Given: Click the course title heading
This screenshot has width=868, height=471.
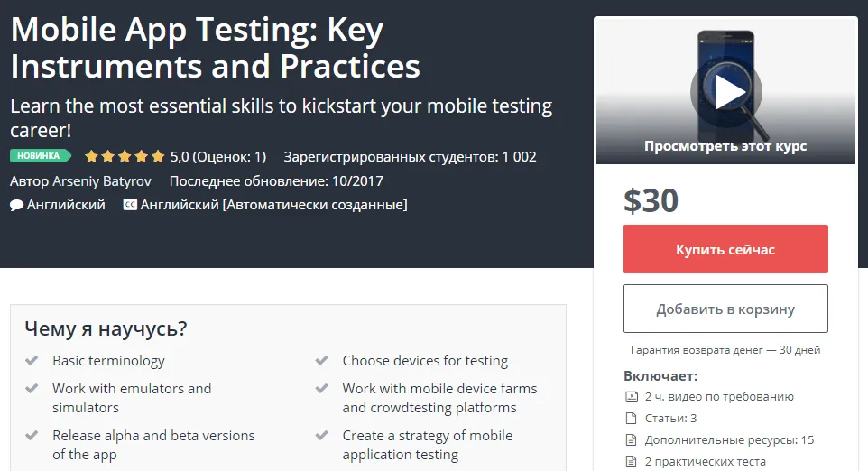Looking at the screenshot, I should tap(215, 49).
